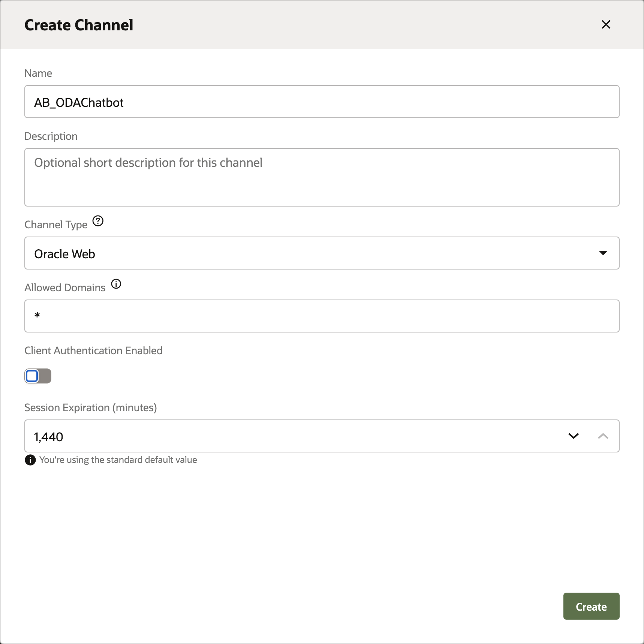Collapse the Session Expiration value spinner
This screenshot has width=644, height=644.
click(x=603, y=436)
